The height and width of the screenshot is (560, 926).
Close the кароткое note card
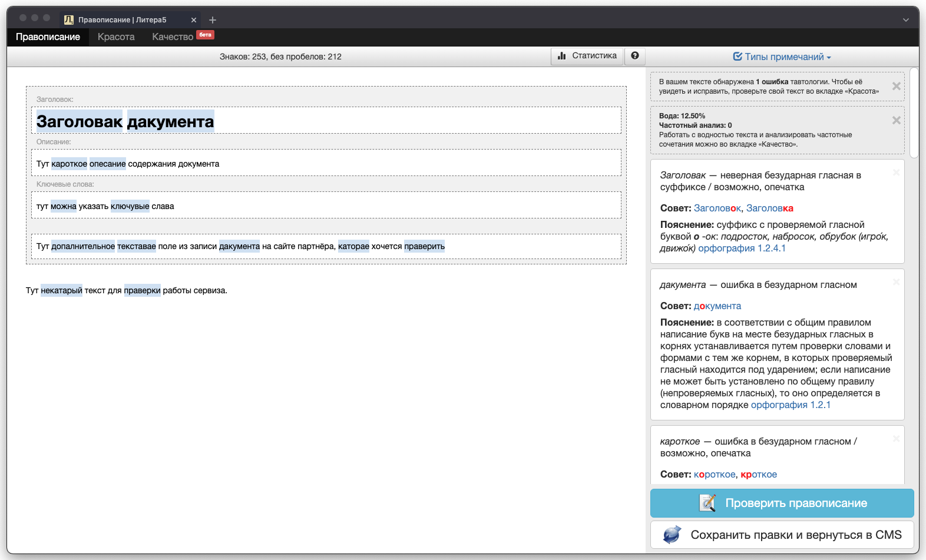pyautogui.click(x=896, y=439)
